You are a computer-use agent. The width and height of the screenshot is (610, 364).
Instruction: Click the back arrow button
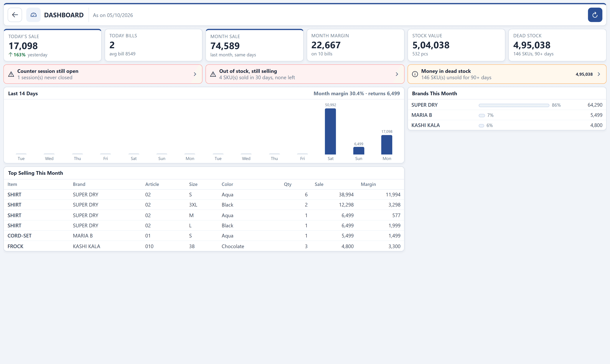pyautogui.click(x=15, y=15)
